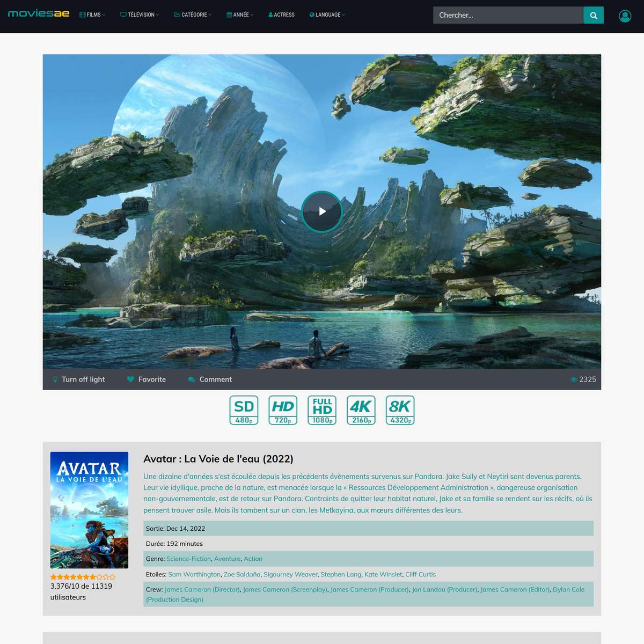The image size is (644, 644).
Task: Open the Films dropdown menu
Action: tap(92, 15)
